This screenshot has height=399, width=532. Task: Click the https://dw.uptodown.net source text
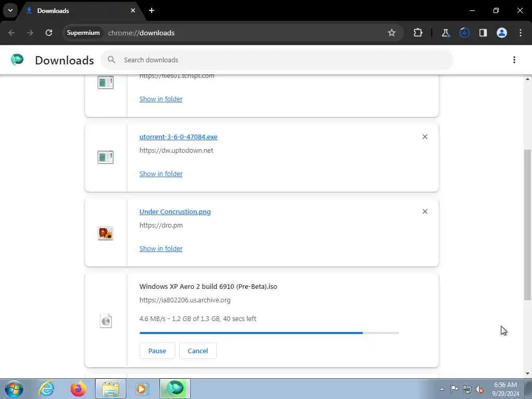176,150
